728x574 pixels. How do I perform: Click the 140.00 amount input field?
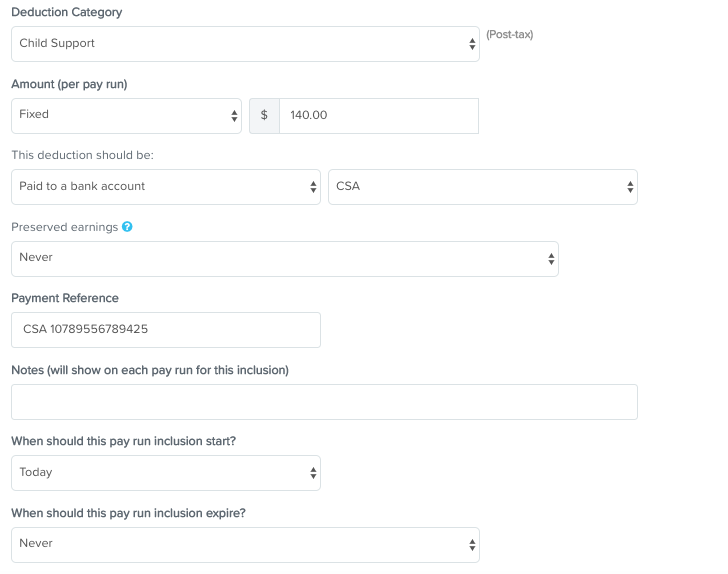click(379, 116)
